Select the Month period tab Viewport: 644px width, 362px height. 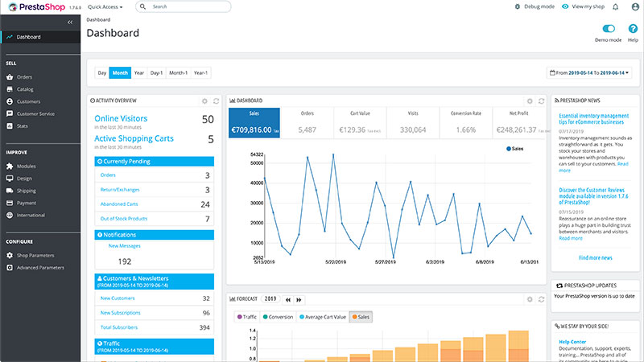120,72
